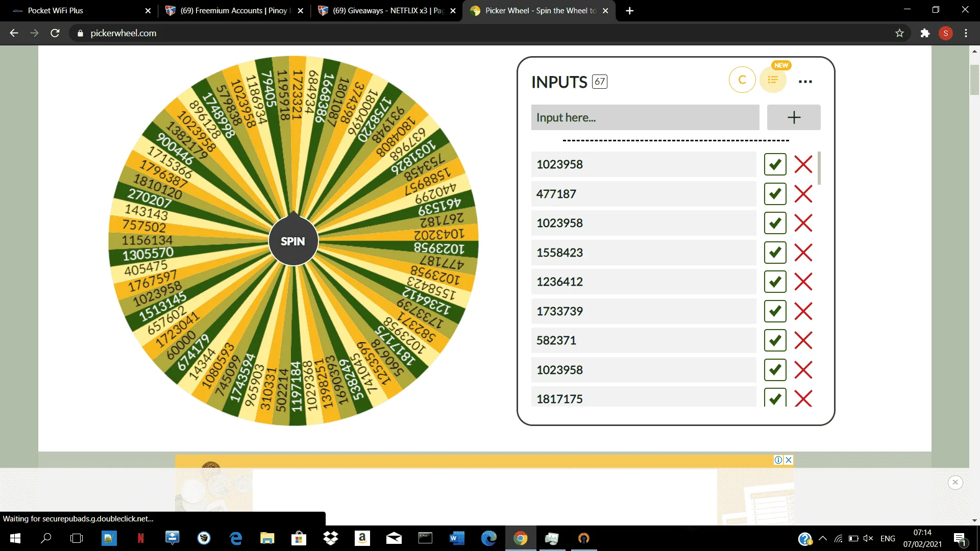The image size is (980, 551).
Task: Delete entry 582371 with its red X
Action: pos(803,340)
